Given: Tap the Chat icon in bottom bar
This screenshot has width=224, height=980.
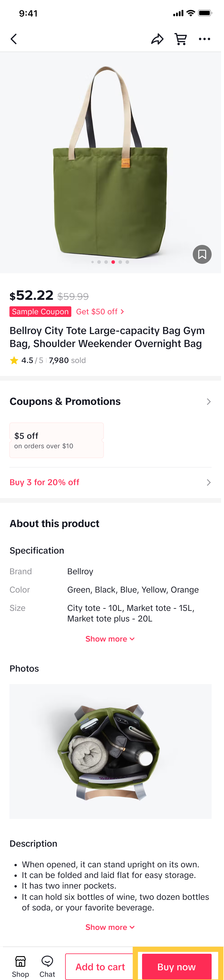Looking at the screenshot, I should coord(47,965).
